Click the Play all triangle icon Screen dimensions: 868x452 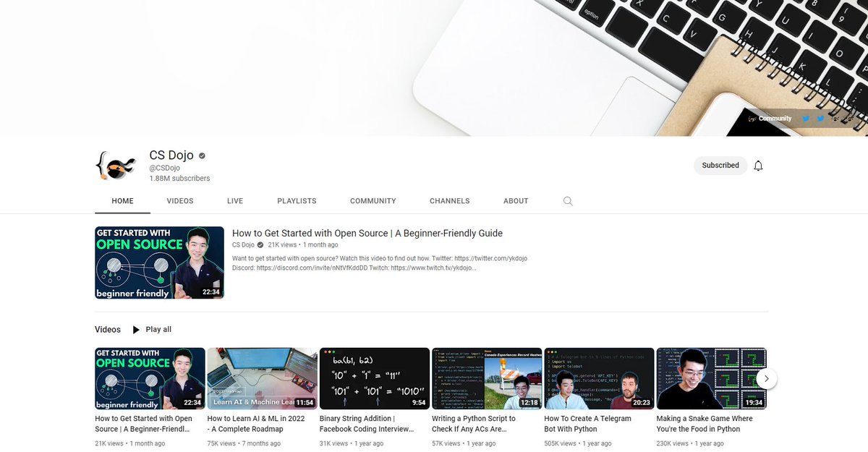(x=135, y=329)
